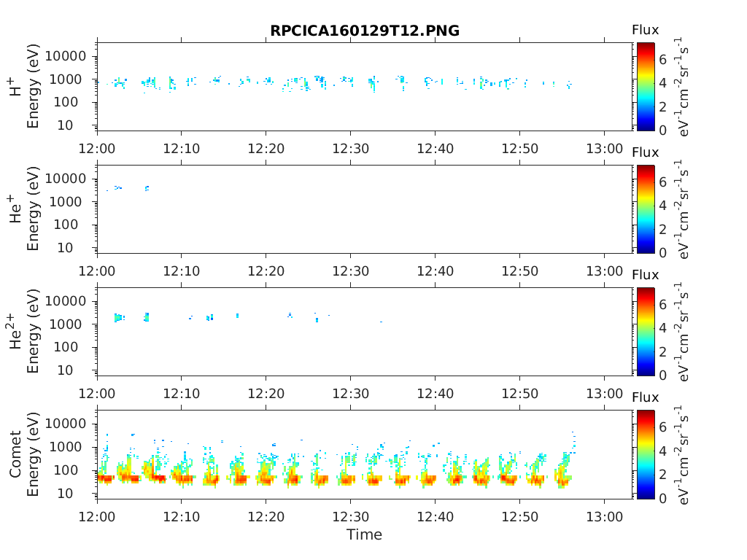The width and height of the screenshot is (747, 560).
Task: Click the plot title RPCICA160129T12.PNG
Action: (x=365, y=31)
